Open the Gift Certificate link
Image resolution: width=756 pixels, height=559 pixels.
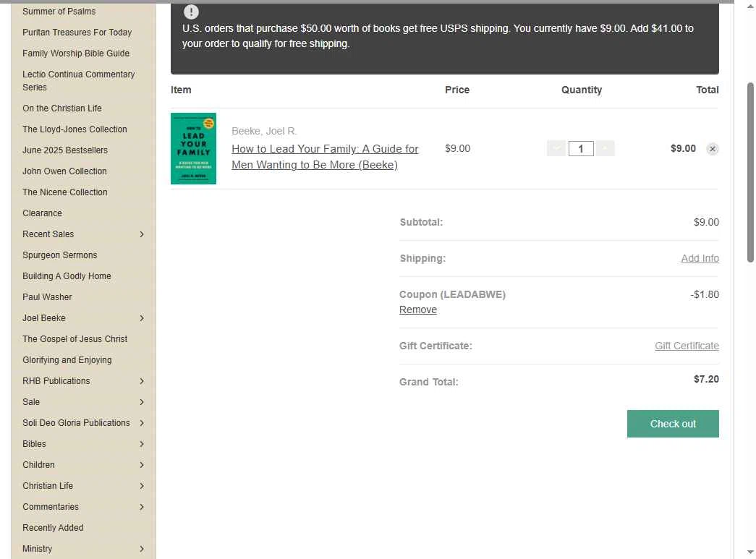(687, 346)
